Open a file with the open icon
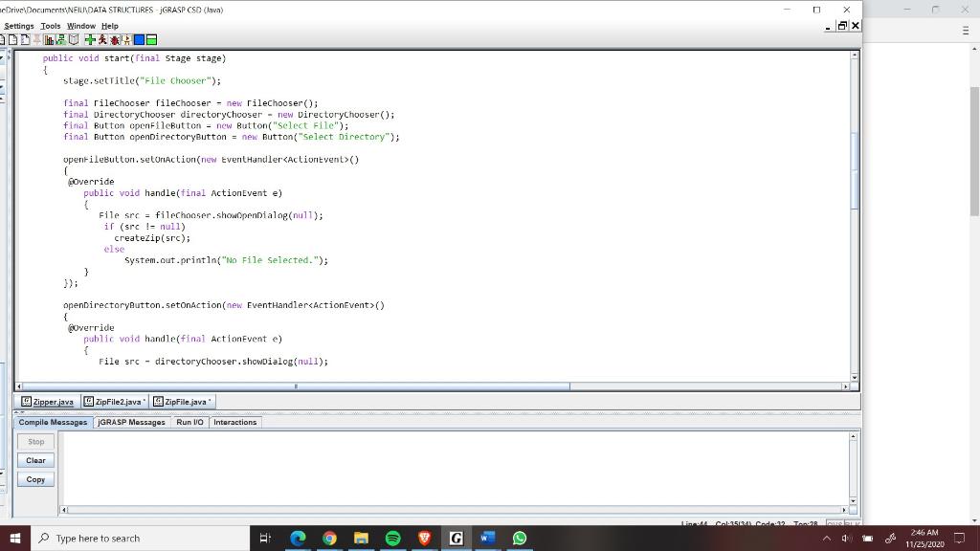Screen dimensions: 980x551 [x=12, y=39]
